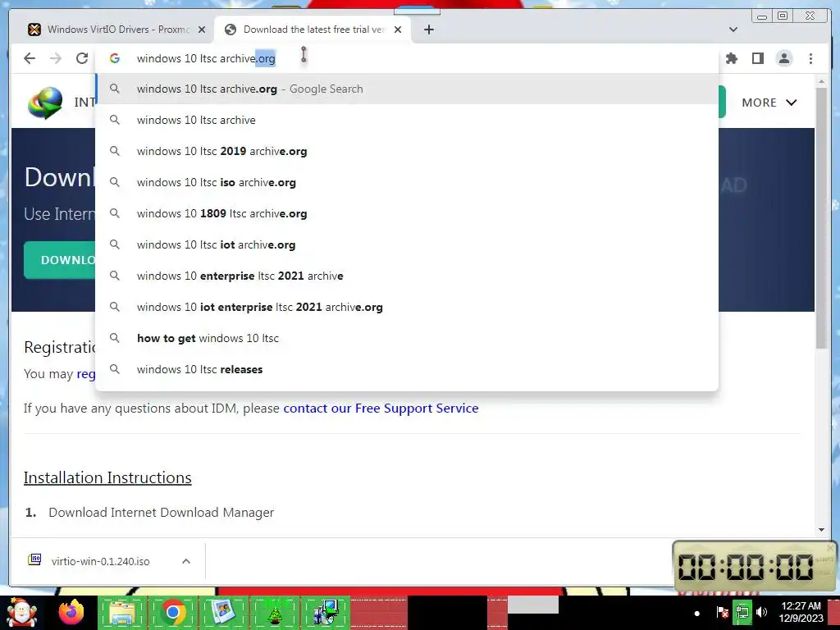Click the reg link under Registration
Screen dimensions: 840x630
[x=85, y=374]
